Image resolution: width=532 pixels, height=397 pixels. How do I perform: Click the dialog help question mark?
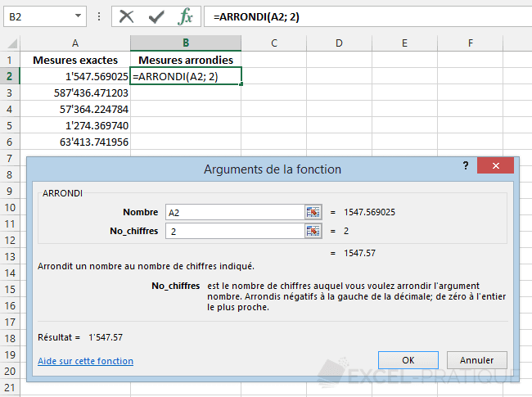pyautogui.click(x=465, y=165)
